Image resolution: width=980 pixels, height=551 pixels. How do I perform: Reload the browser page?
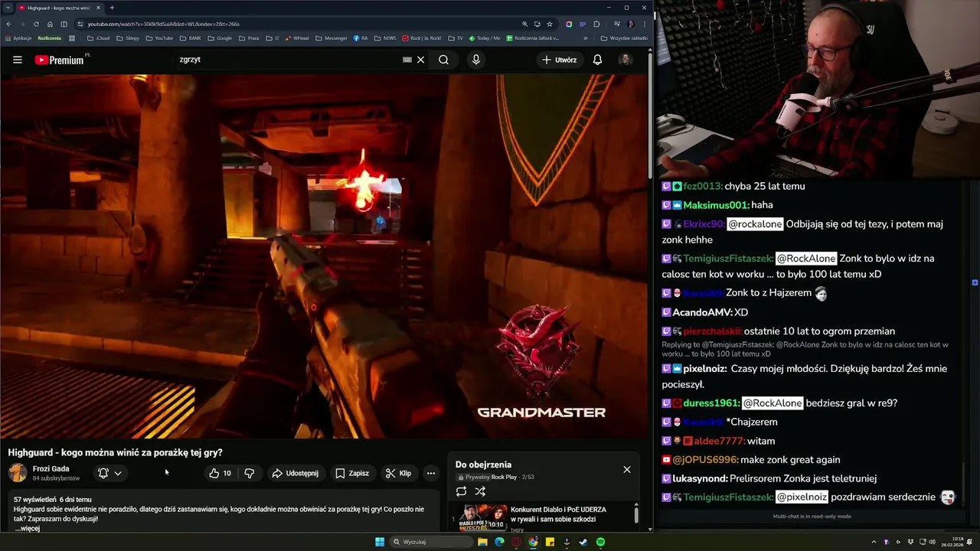tap(36, 24)
